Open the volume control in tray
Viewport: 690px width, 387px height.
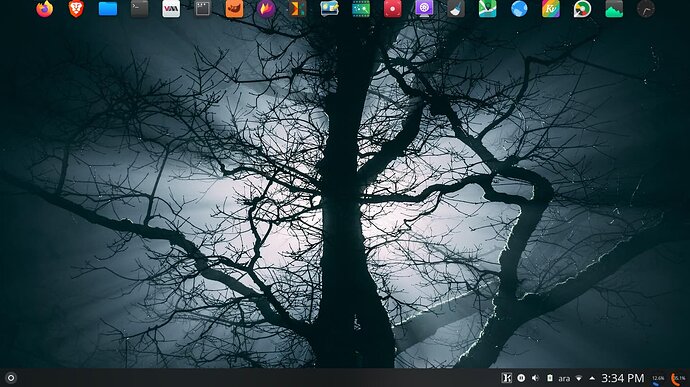pos(535,378)
